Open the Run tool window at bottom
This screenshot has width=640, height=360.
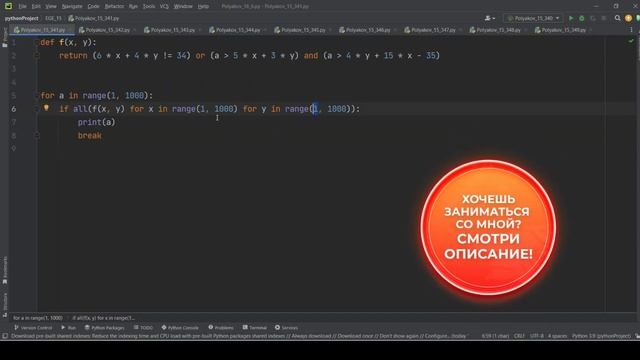click(x=69, y=328)
